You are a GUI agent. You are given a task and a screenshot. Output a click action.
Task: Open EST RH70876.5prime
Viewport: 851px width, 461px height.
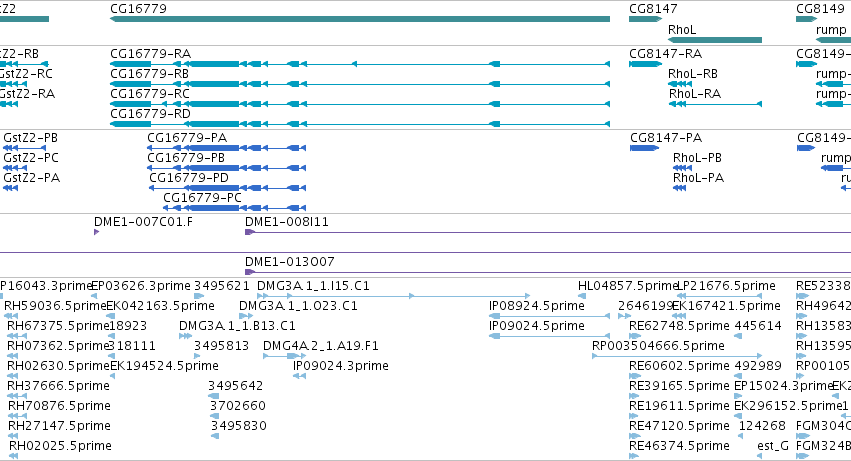[59, 407]
